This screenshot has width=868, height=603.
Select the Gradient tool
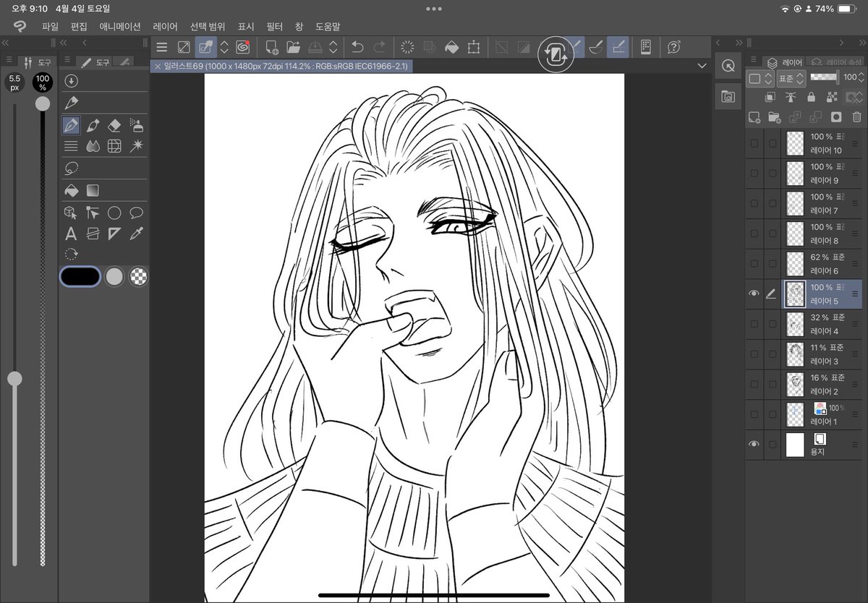coord(93,190)
